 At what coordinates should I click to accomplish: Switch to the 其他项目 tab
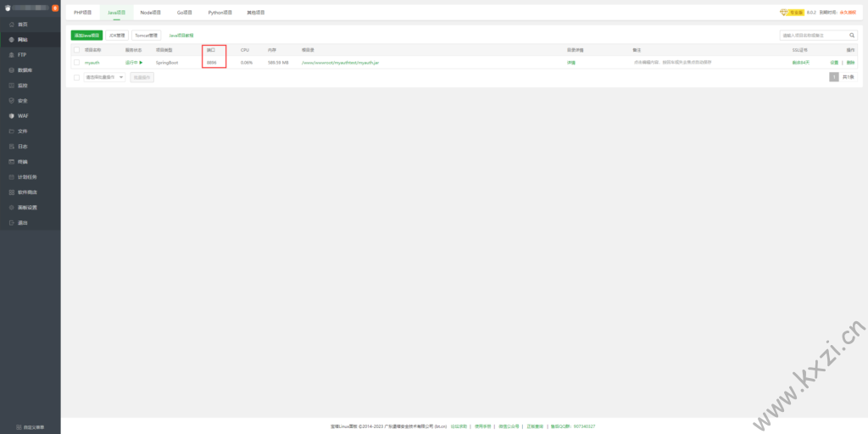pos(256,12)
